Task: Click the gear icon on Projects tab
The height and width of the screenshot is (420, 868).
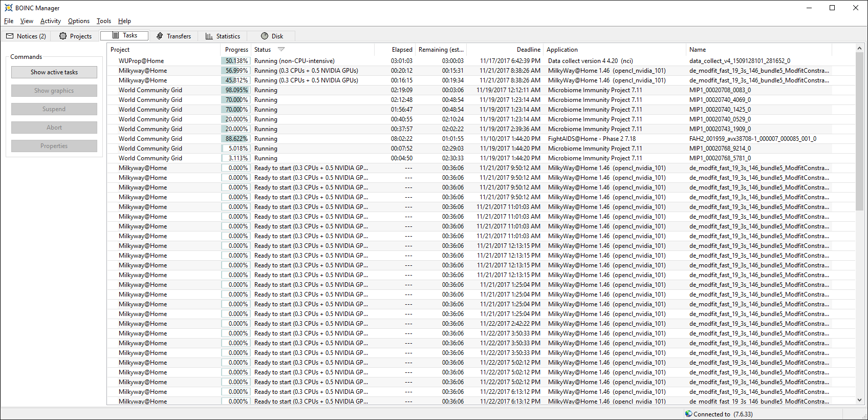Action: click(x=63, y=36)
